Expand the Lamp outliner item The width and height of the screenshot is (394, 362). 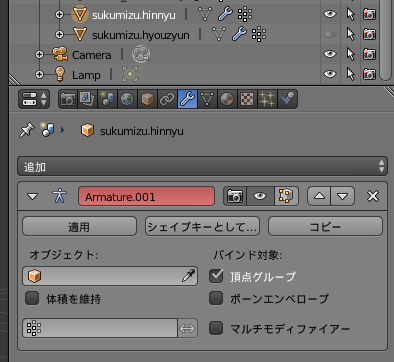[39, 74]
